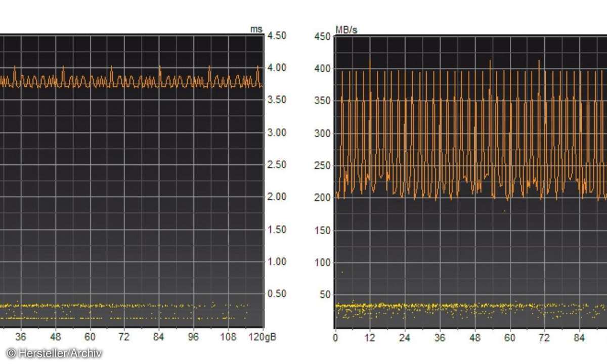This screenshot has height=364, width=607.
Task: Click the 3.00 ms axis value
Action: (x=277, y=132)
